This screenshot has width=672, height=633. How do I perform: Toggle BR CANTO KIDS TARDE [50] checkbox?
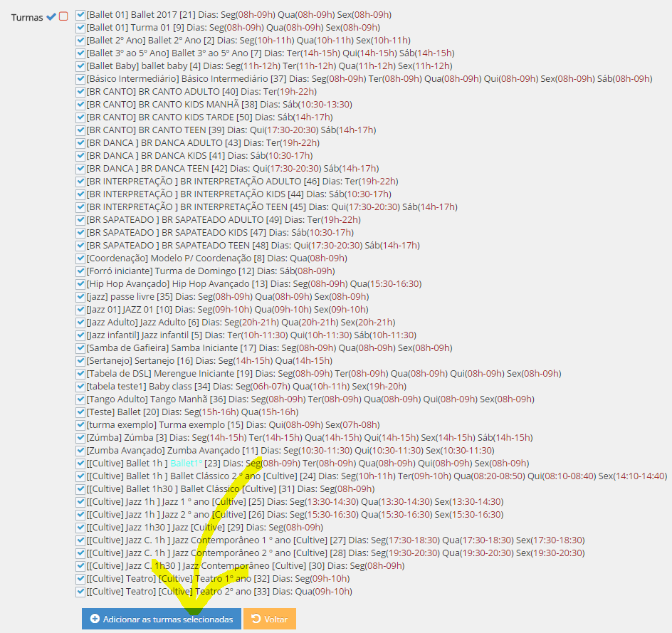click(80, 117)
